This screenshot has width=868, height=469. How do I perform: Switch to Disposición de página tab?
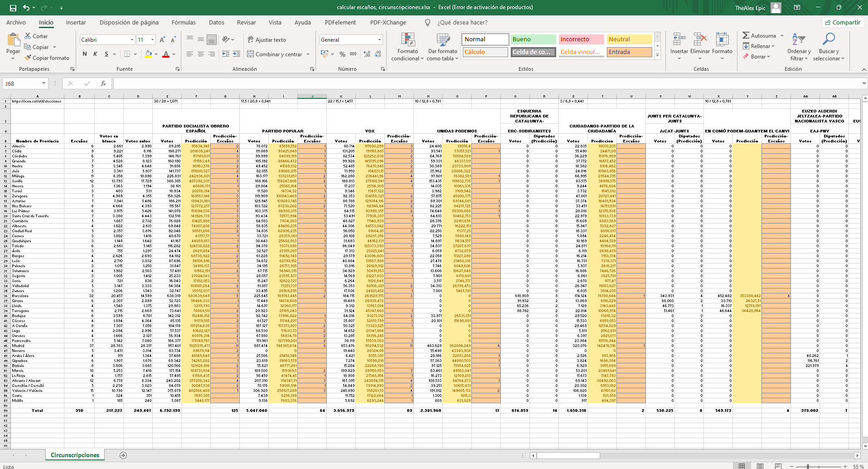[x=129, y=22]
